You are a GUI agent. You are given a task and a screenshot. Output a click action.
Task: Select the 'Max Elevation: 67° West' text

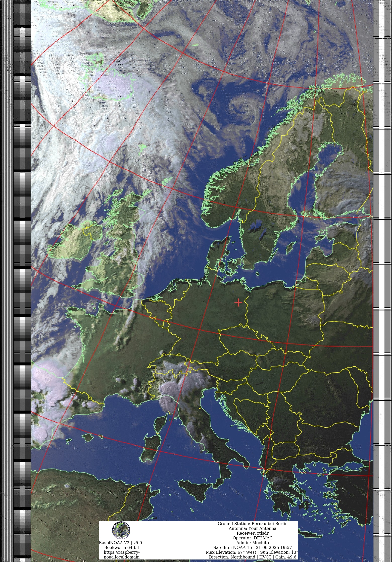coord(231,552)
